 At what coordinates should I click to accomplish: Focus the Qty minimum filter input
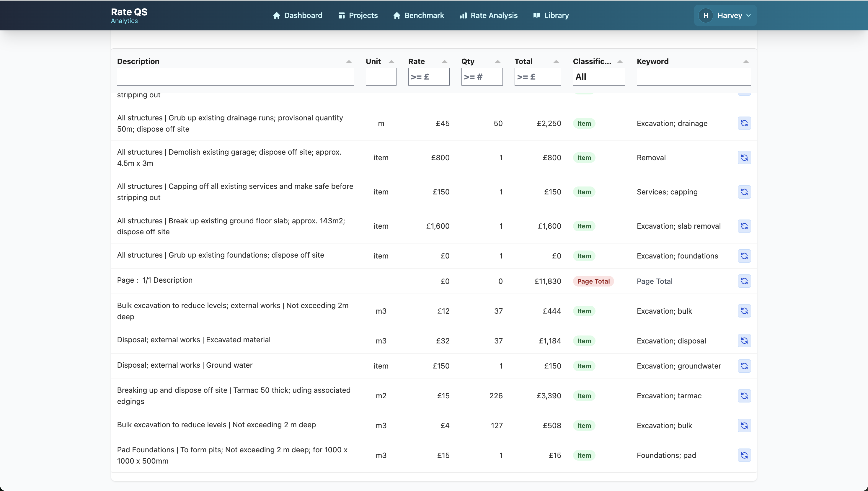click(482, 77)
